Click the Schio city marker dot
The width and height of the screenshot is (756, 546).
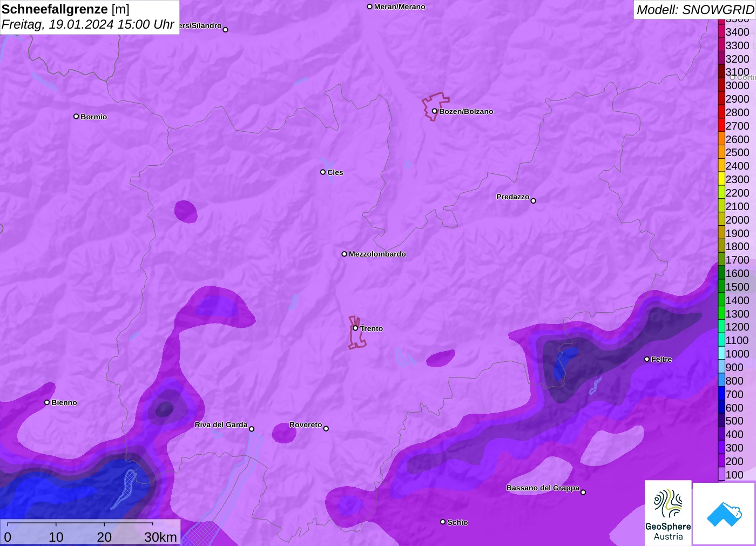pyautogui.click(x=443, y=522)
